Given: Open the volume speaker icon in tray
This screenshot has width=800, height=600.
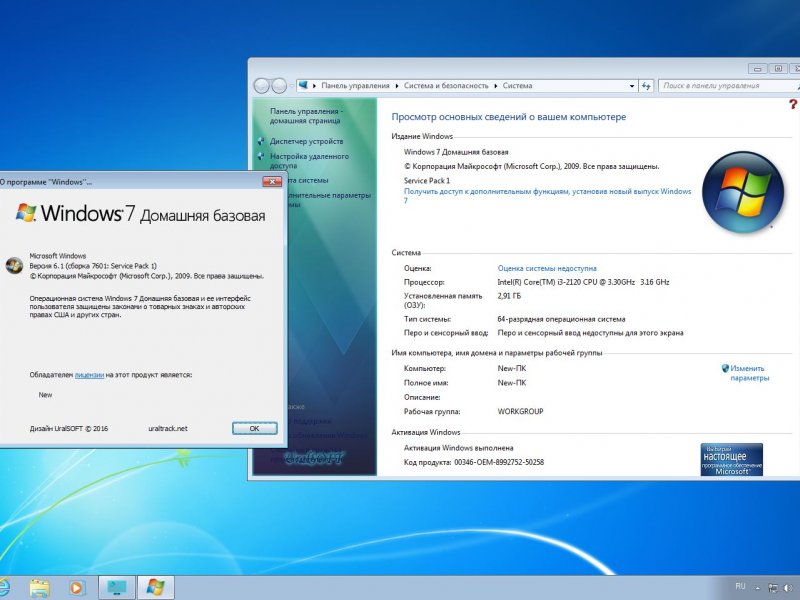Looking at the screenshot, I should coord(789,588).
